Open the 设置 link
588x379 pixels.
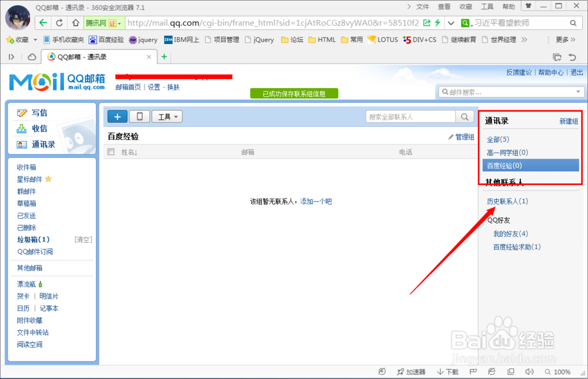[153, 88]
